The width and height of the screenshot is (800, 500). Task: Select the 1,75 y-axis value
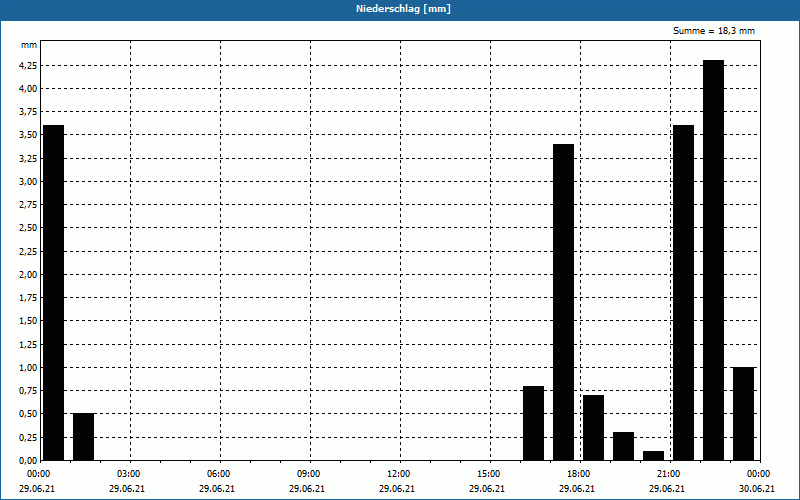28,298
